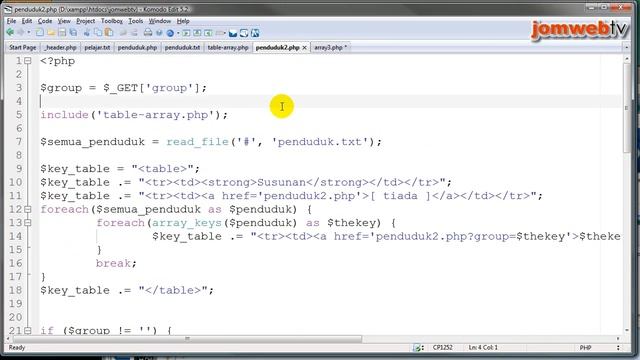This screenshot has width=640, height=360.
Task: Click the New File toolbar icon
Action: click(40, 33)
